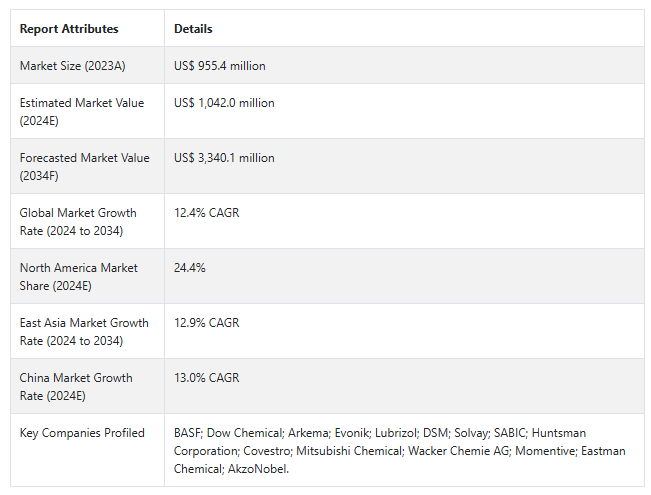Click the 13.0% CAGR value
The image size is (651, 495).
(x=207, y=378)
